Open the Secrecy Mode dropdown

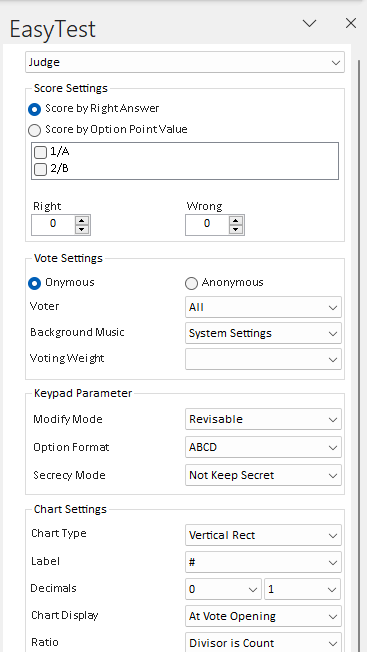[263, 475]
